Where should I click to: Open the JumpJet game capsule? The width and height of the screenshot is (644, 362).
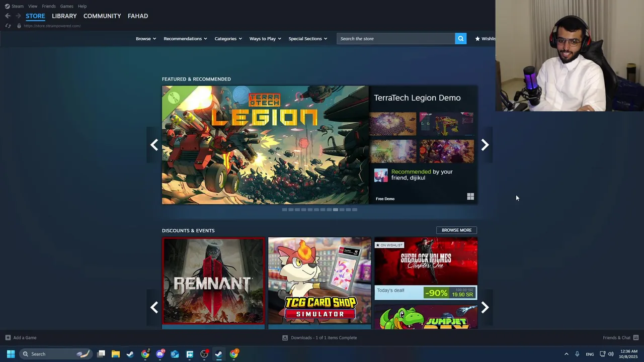click(x=426, y=317)
